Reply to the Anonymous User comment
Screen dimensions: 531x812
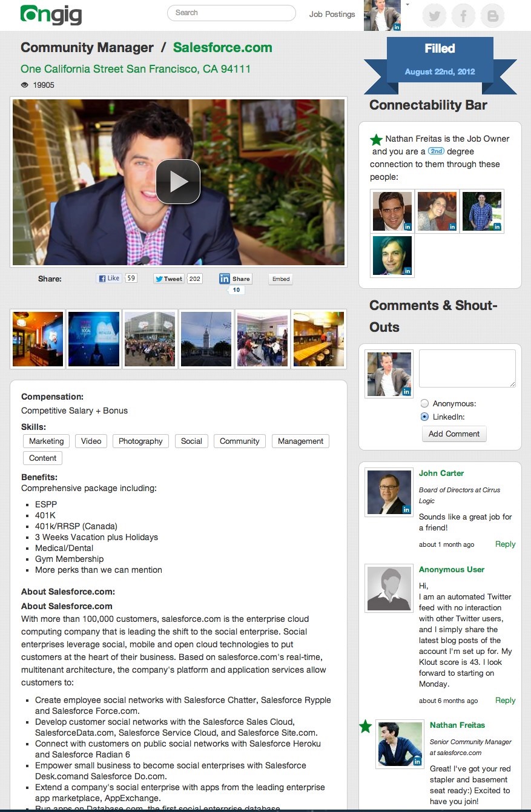click(x=505, y=700)
